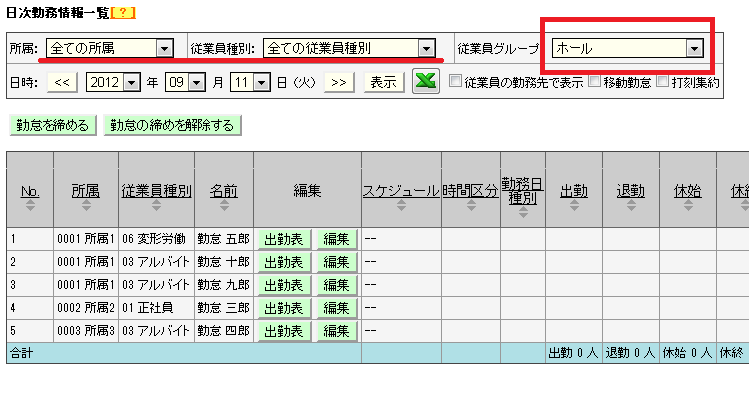Viewport: 749px width, 393px height.
Task: Sort by 従業員種別 column arrows
Action: [x=156, y=205]
